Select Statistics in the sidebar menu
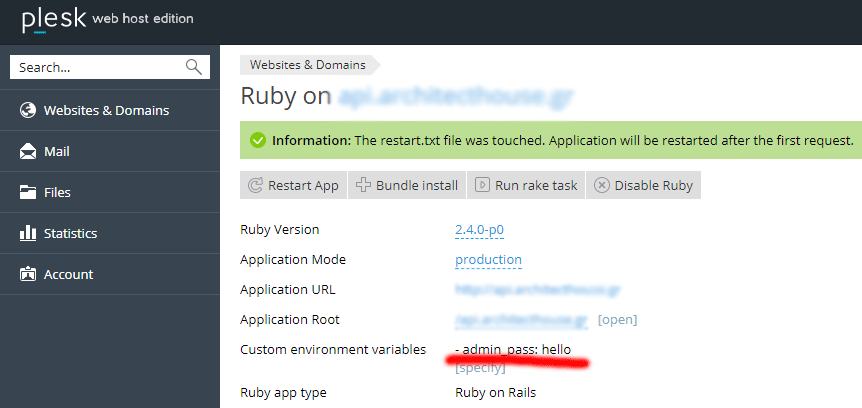Image resolution: width=862 pixels, height=408 pixels. [x=70, y=233]
